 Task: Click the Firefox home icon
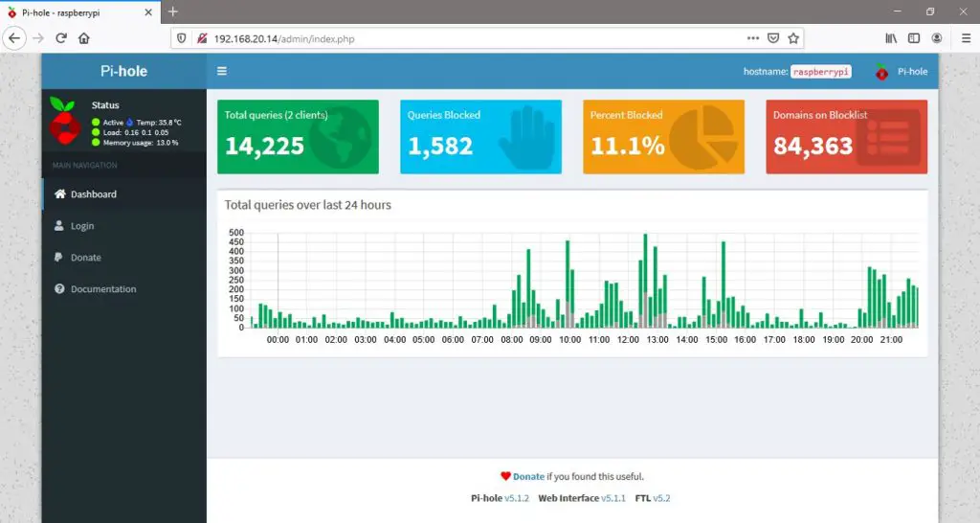click(x=84, y=39)
